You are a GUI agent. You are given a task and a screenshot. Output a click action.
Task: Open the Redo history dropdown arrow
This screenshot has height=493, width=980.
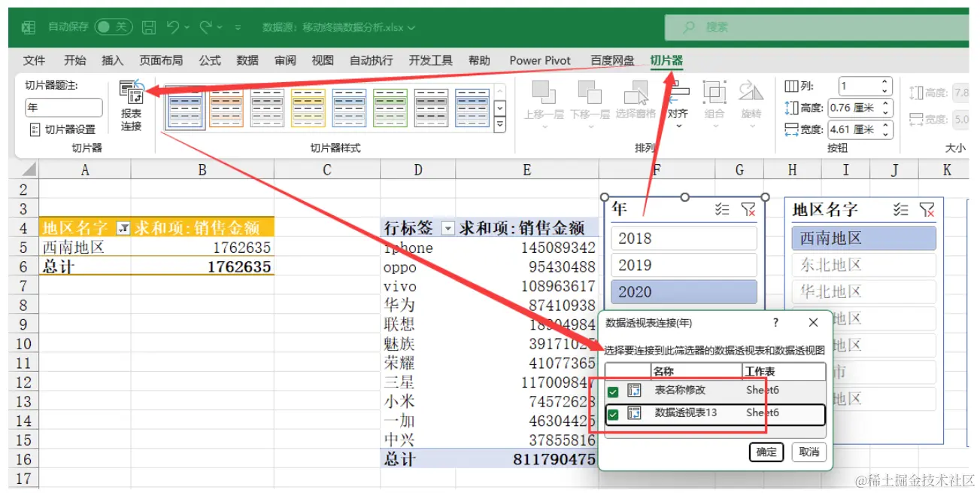[220, 28]
